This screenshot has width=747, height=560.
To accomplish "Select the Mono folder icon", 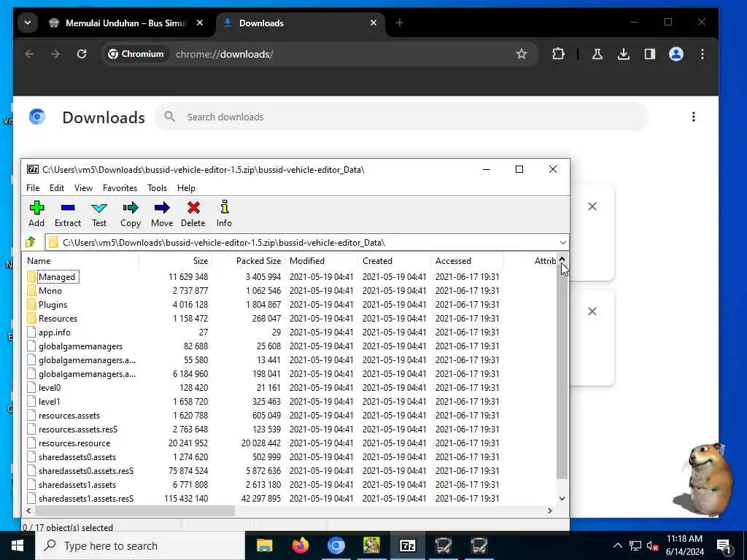I will click(31, 290).
